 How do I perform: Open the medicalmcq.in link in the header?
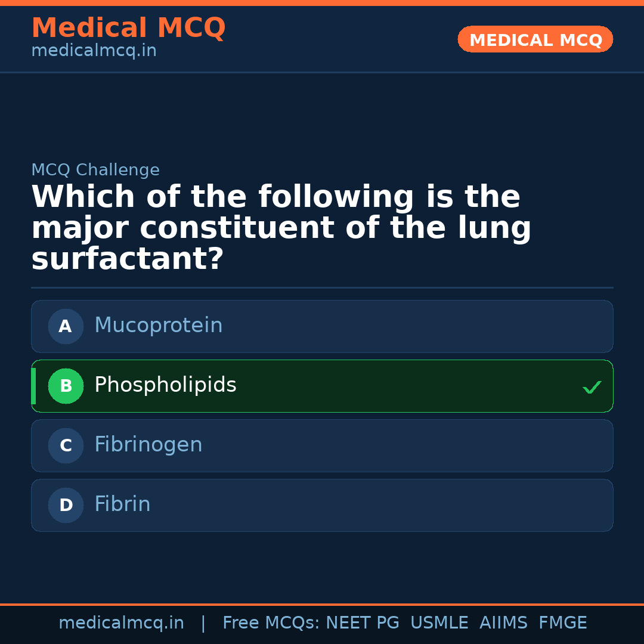(93, 51)
